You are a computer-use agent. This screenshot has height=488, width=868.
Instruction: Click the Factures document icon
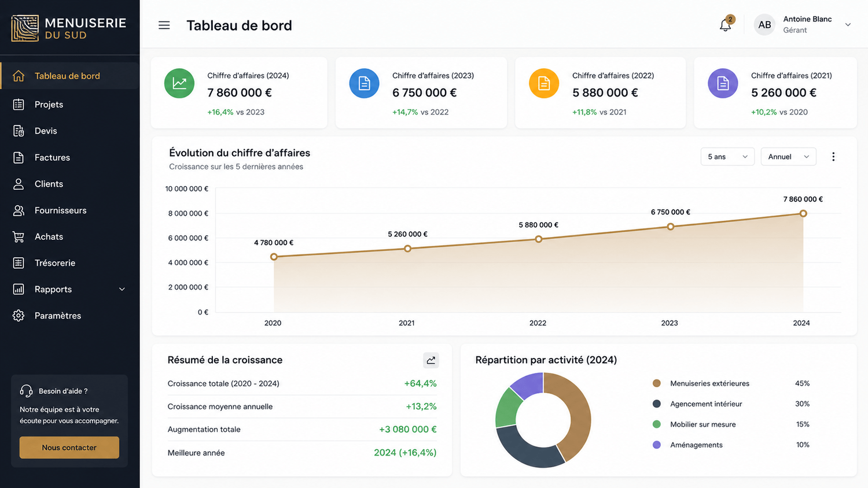click(19, 157)
